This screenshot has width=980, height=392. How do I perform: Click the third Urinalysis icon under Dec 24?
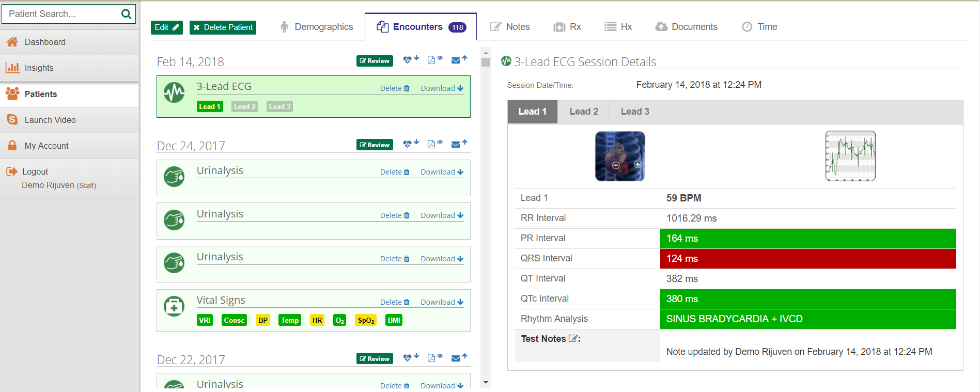(174, 263)
